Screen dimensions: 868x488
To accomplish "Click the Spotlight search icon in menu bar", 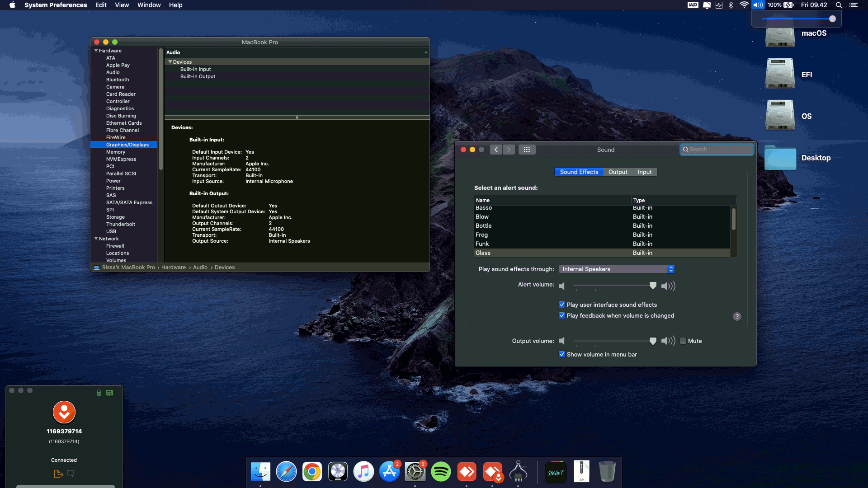I will 839,5.
